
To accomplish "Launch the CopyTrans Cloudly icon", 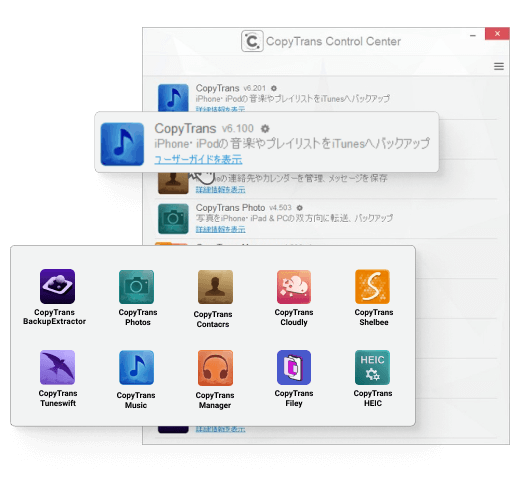I will pos(294,287).
